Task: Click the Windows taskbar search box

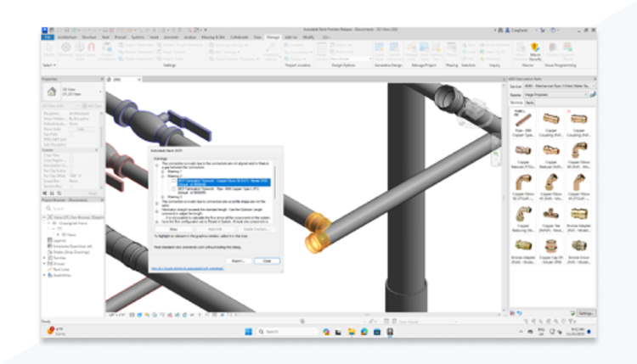Action: (x=288, y=332)
